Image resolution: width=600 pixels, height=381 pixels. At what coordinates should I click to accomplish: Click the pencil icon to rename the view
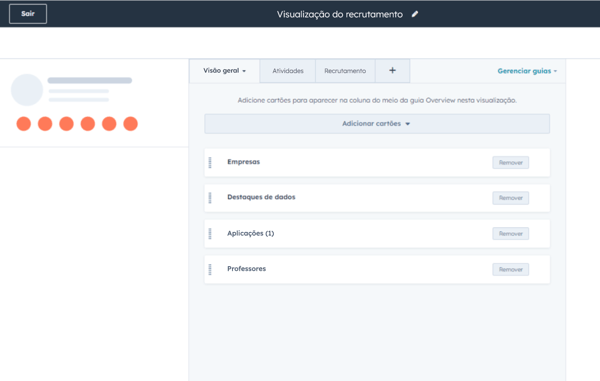point(415,14)
